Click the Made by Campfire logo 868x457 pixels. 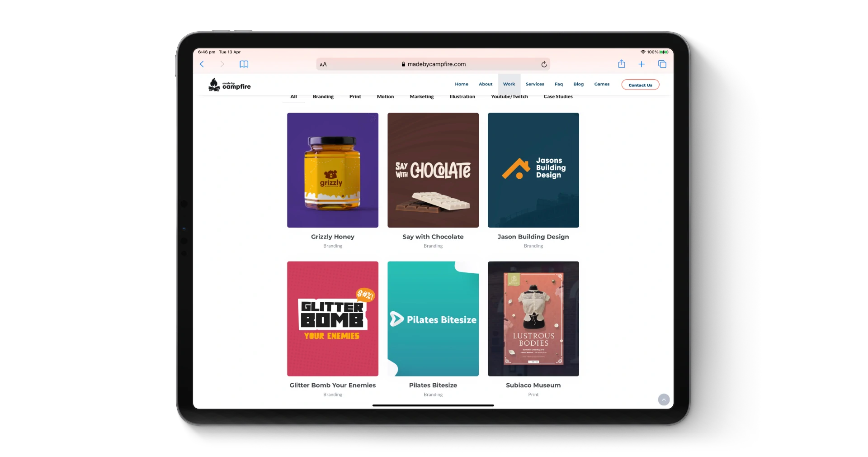[x=229, y=85]
